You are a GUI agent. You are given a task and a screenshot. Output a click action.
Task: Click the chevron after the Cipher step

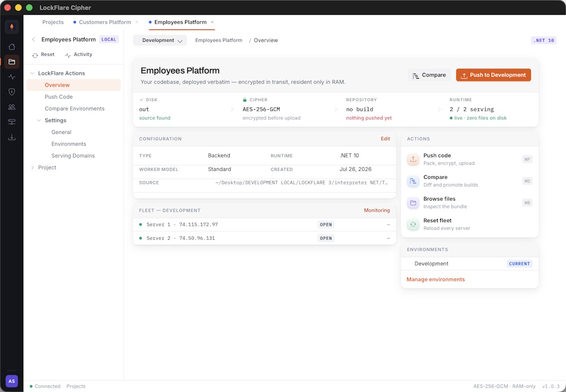336,109
